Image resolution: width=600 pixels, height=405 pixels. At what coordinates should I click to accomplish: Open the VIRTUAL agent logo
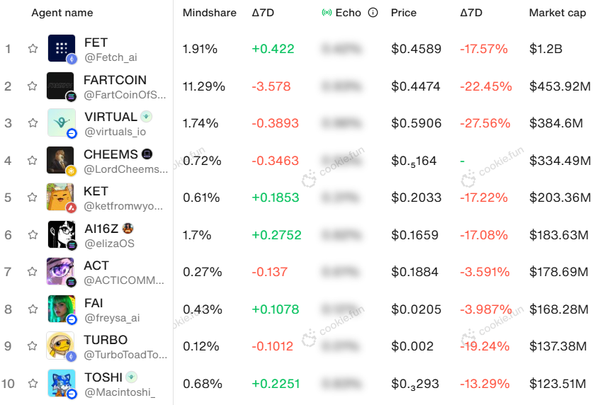point(61,123)
